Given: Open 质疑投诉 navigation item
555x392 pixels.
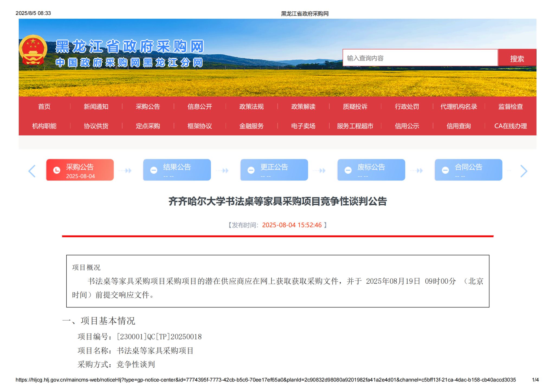Looking at the screenshot, I should pyautogui.click(x=355, y=106).
